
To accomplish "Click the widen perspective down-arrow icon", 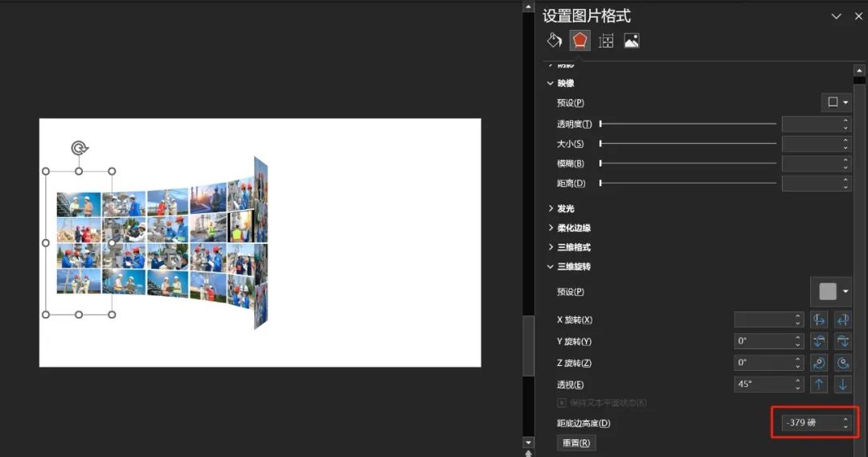I will coord(842,384).
